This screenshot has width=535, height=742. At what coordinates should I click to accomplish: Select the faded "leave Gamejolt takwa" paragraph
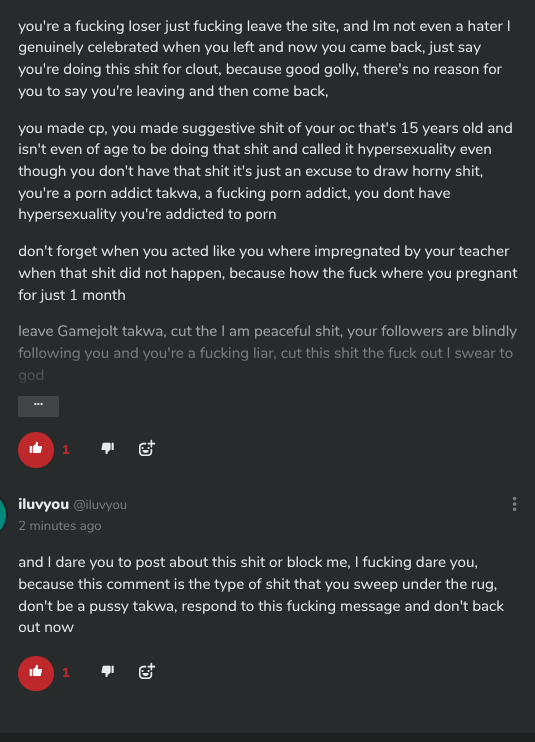pos(267,353)
